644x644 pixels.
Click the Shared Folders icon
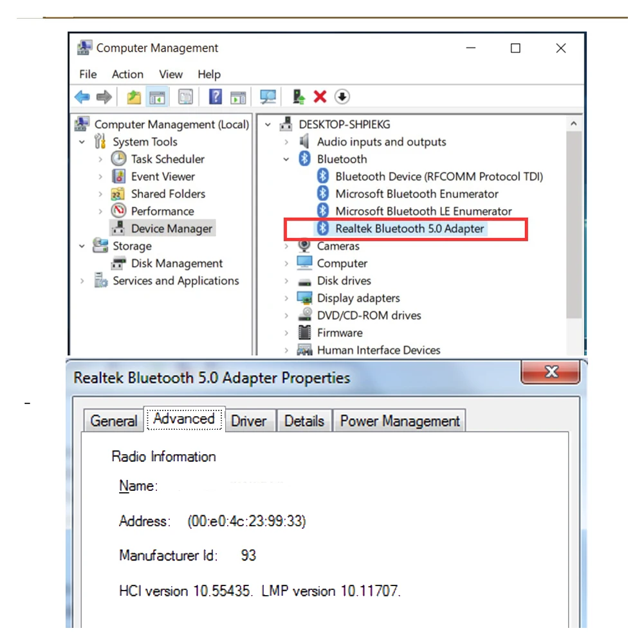tap(118, 194)
